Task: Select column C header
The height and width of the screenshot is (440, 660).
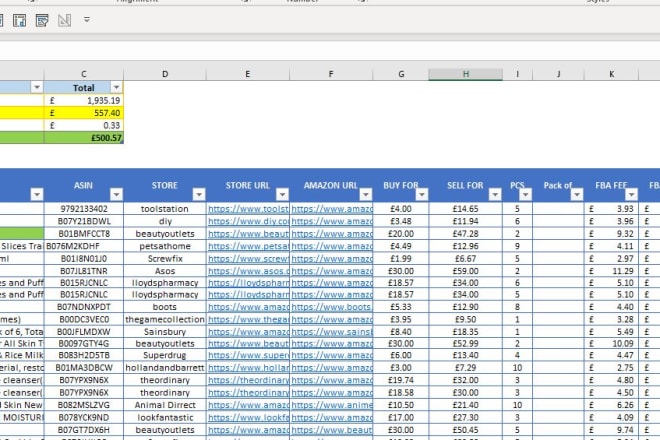Action: click(x=84, y=74)
